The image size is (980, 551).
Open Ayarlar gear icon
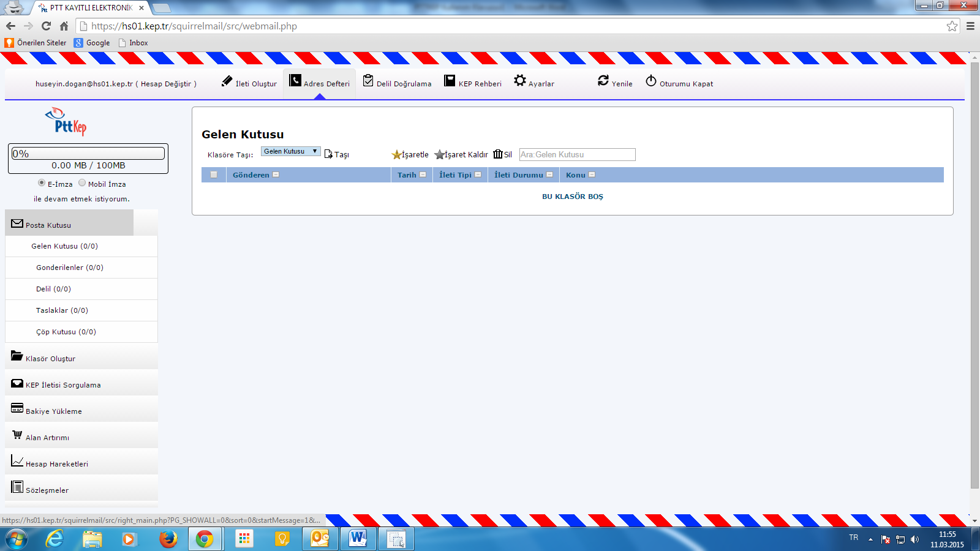coord(520,80)
